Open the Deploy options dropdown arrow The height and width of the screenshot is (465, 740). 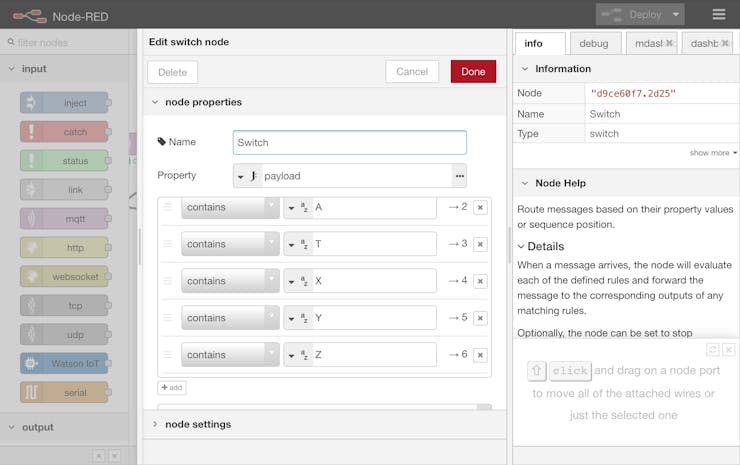tap(676, 15)
